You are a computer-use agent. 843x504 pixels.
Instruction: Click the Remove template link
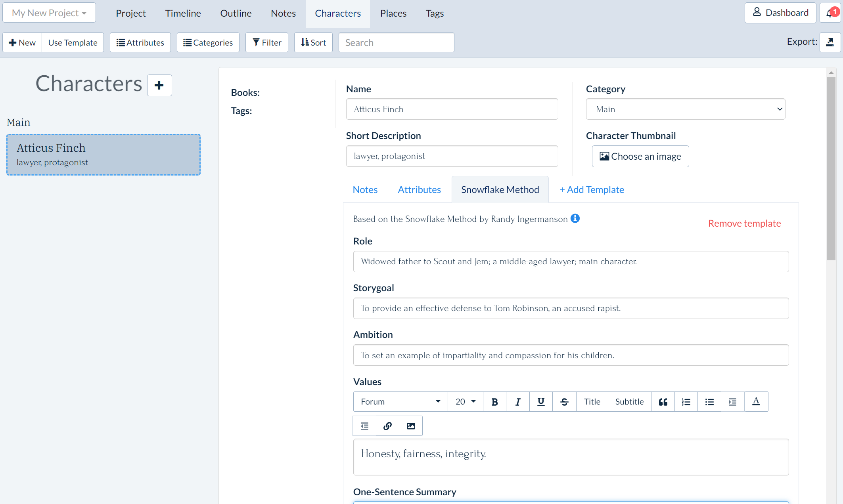point(745,223)
